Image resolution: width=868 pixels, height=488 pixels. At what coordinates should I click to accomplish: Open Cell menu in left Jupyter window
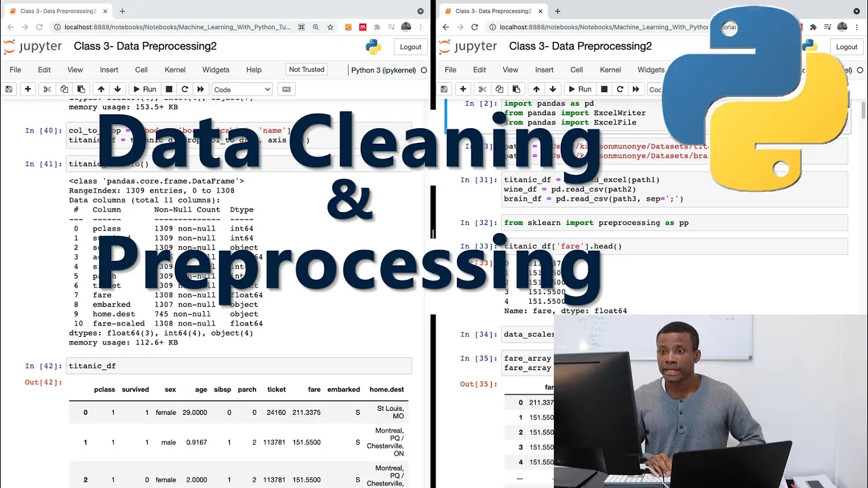[x=141, y=70]
